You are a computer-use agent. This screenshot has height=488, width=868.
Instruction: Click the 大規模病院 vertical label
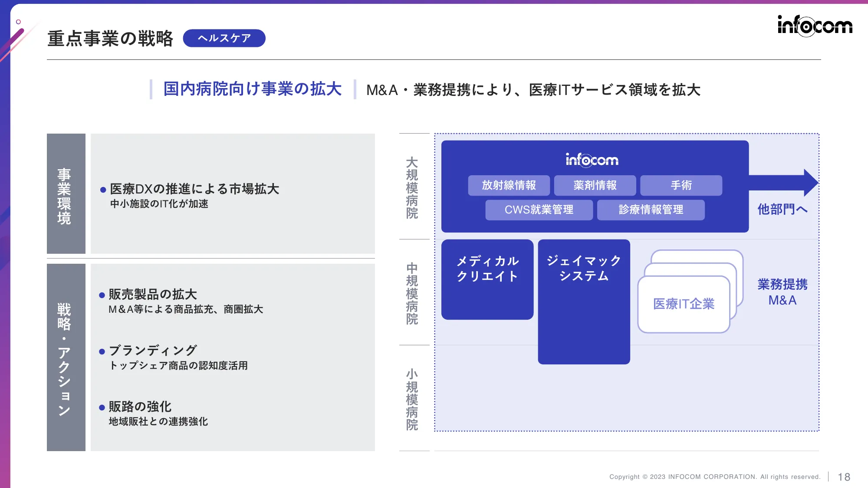[x=412, y=187]
